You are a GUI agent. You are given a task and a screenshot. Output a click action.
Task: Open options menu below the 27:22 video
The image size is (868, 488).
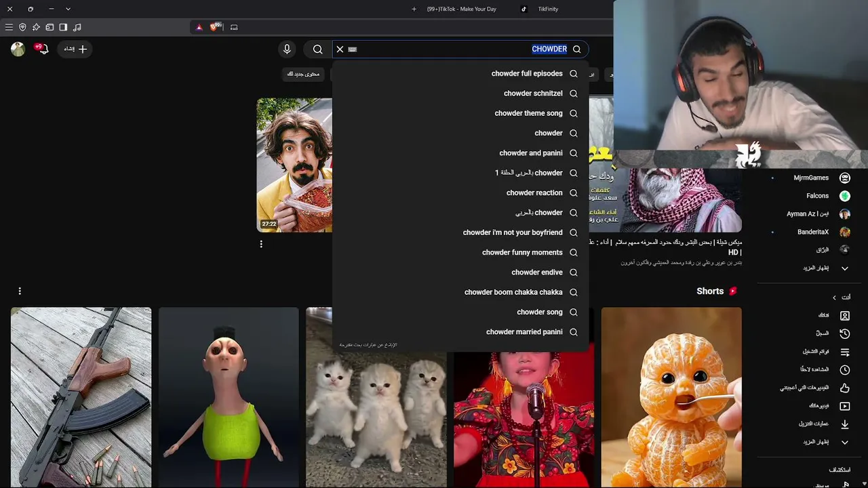261,244
